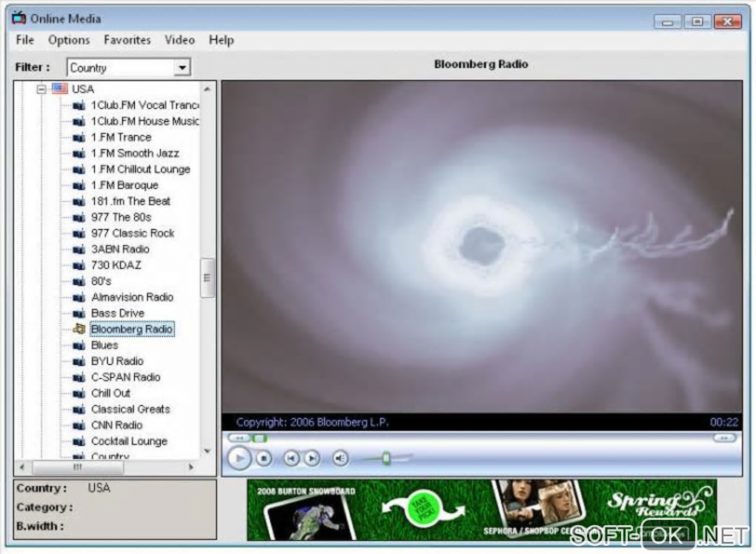Select 1.FM Chillout Lounge station
The width and height of the screenshot is (756, 554).
(140, 169)
